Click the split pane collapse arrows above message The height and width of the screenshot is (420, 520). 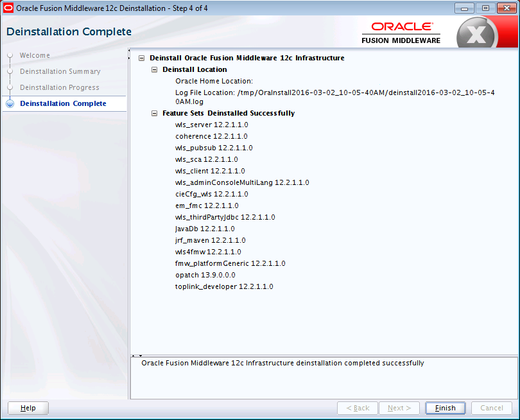click(137, 356)
